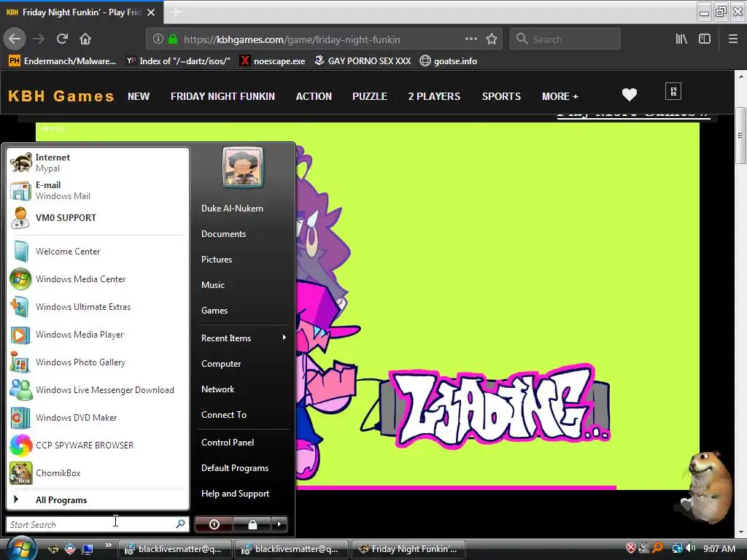
Task: Click the Start Search box
Action: coord(98,524)
